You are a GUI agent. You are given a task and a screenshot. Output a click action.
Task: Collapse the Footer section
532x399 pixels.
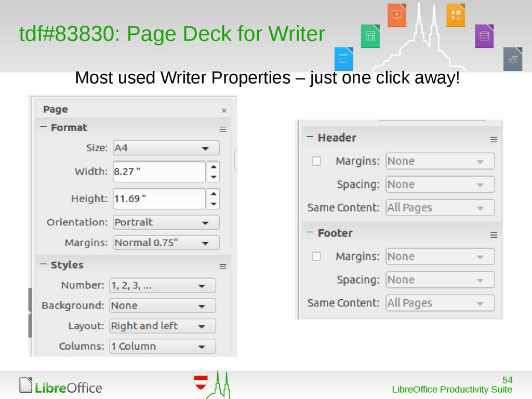pyautogui.click(x=310, y=232)
